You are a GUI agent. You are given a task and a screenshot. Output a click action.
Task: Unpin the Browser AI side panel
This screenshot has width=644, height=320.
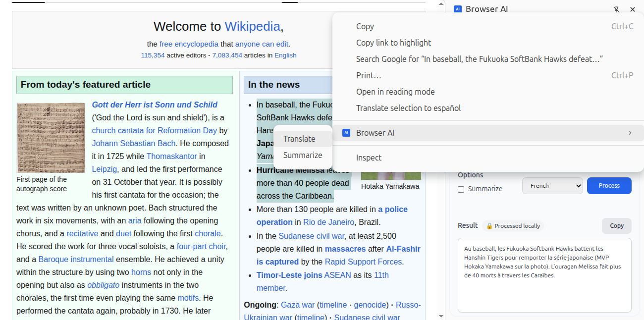pyautogui.click(x=616, y=9)
